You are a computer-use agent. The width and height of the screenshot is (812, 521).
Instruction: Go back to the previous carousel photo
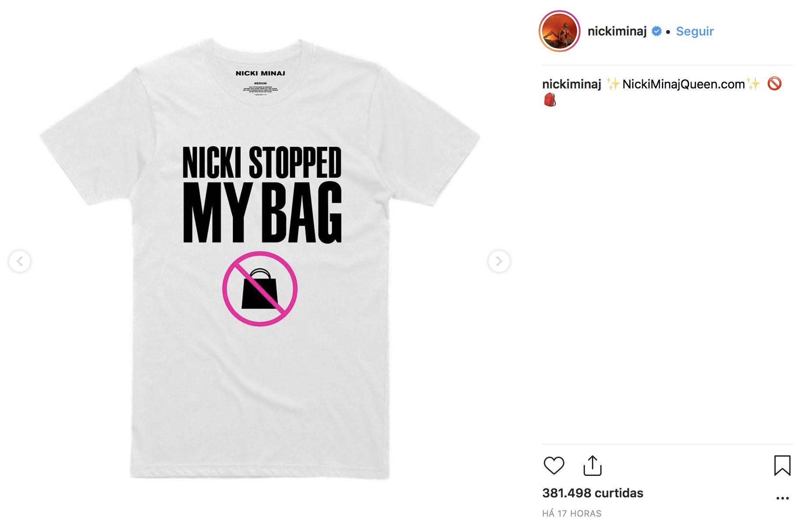pyautogui.click(x=20, y=261)
